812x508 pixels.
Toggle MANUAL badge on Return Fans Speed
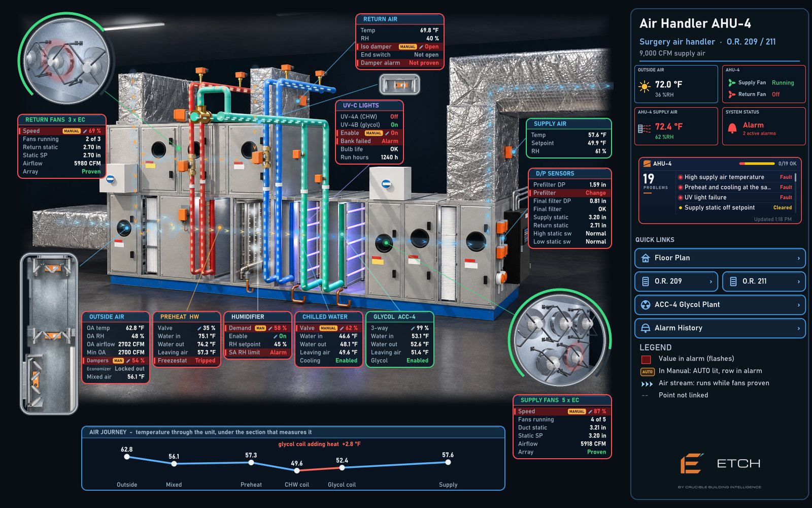click(x=72, y=131)
